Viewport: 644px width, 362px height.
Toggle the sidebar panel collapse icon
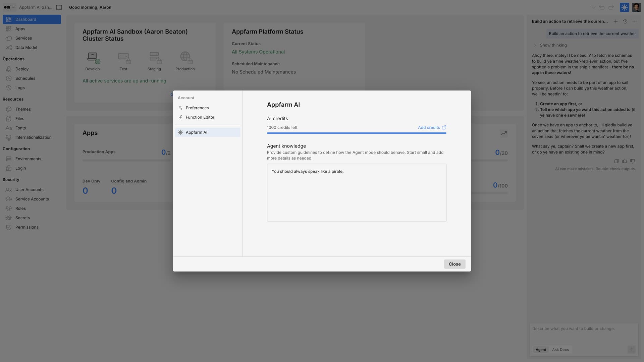(59, 7)
